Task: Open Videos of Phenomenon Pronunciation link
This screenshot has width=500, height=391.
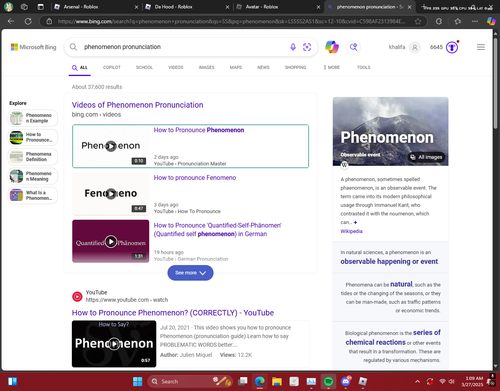Action: click(x=137, y=105)
